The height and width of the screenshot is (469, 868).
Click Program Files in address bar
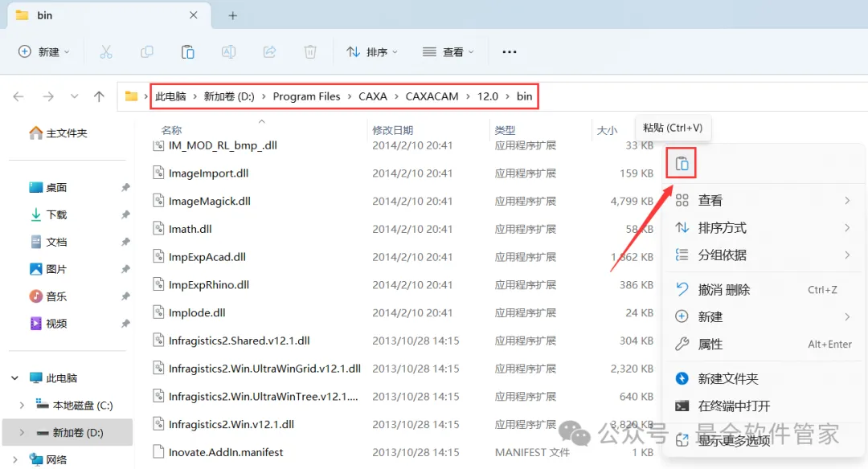307,96
